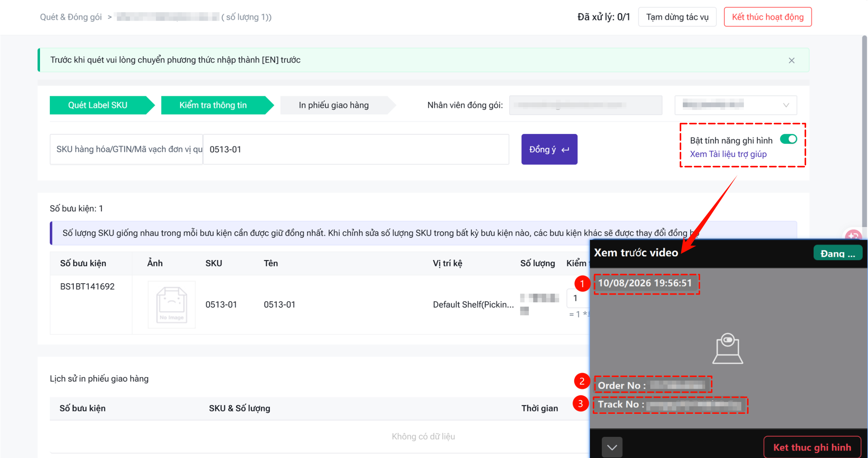This screenshot has height=458, width=868.
Task: Click the Track No label in preview
Action: tap(621, 404)
